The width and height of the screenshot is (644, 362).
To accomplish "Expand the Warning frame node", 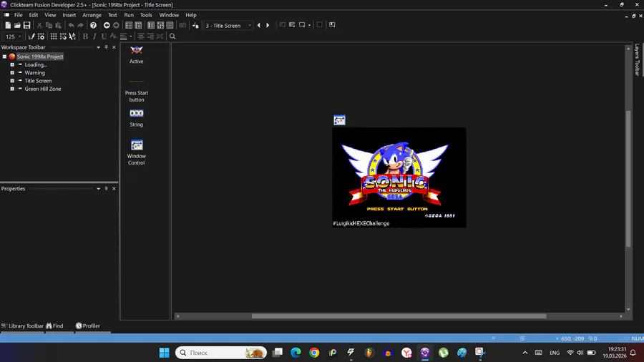I will [x=12, y=73].
